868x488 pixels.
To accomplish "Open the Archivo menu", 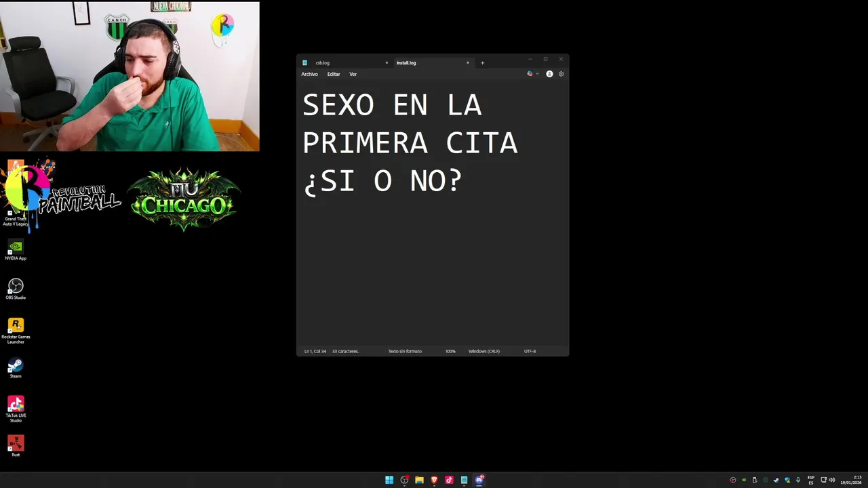I will coord(309,74).
